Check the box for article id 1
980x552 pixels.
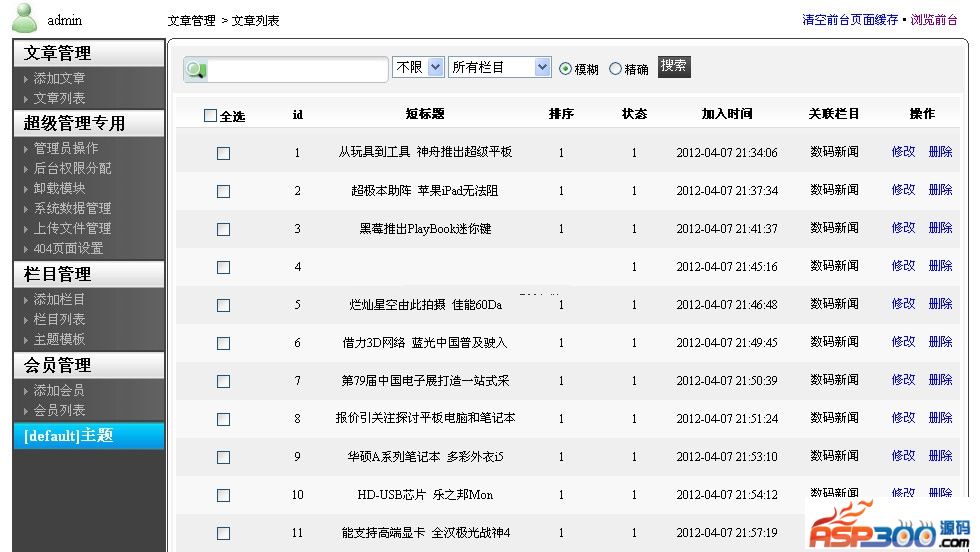click(x=223, y=153)
